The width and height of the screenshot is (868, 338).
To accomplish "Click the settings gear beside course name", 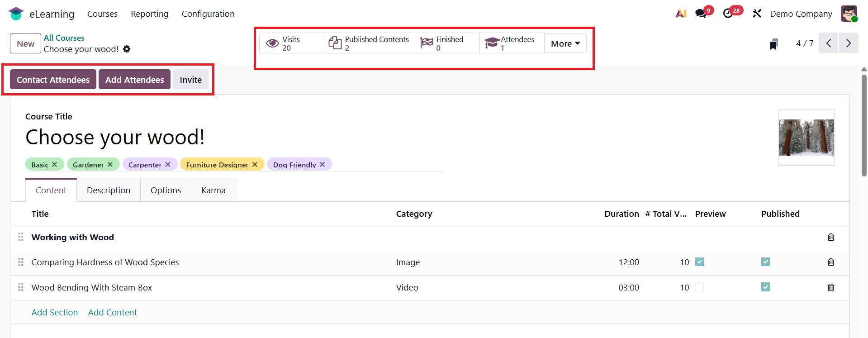I will coord(127,49).
